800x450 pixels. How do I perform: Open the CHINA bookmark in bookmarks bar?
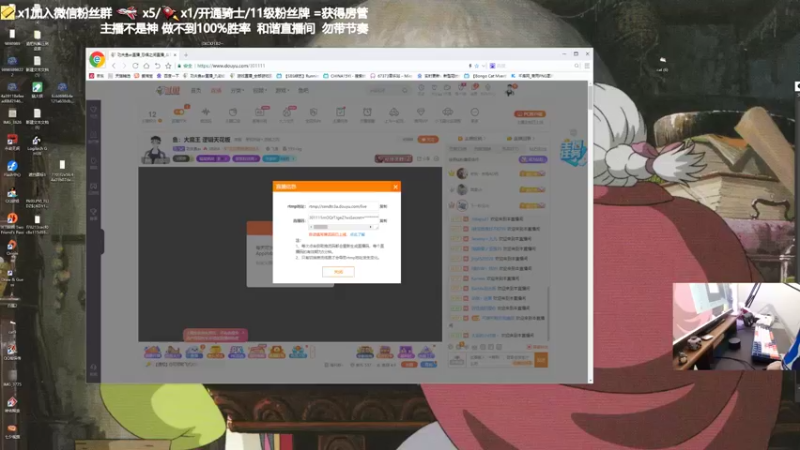(x=345, y=76)
